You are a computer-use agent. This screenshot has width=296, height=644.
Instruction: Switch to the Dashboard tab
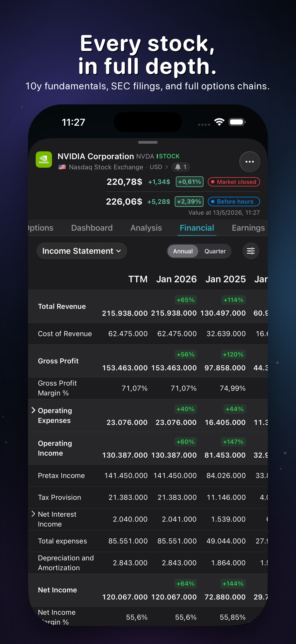coord(92,228)
